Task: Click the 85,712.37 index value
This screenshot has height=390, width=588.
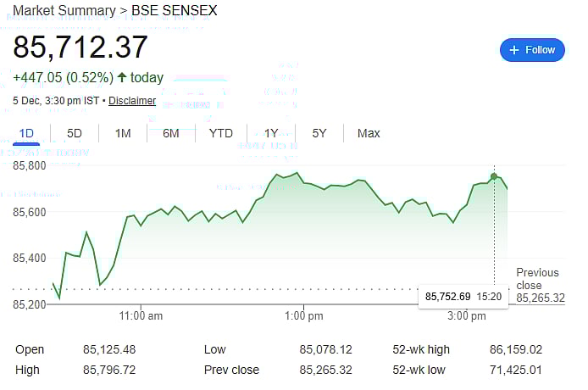Action: [80, 47]
